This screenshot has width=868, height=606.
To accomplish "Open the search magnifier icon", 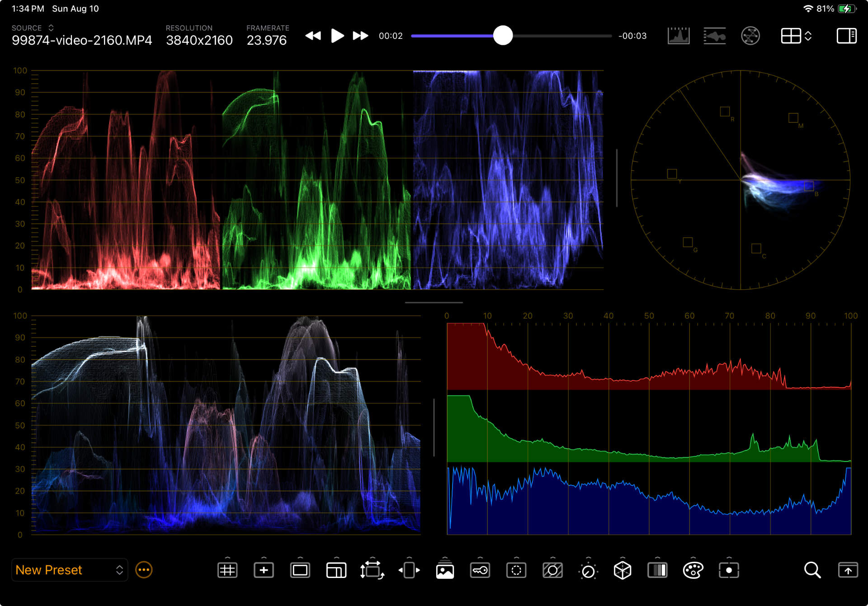I will pyautogui.click(x=812, y=570).
